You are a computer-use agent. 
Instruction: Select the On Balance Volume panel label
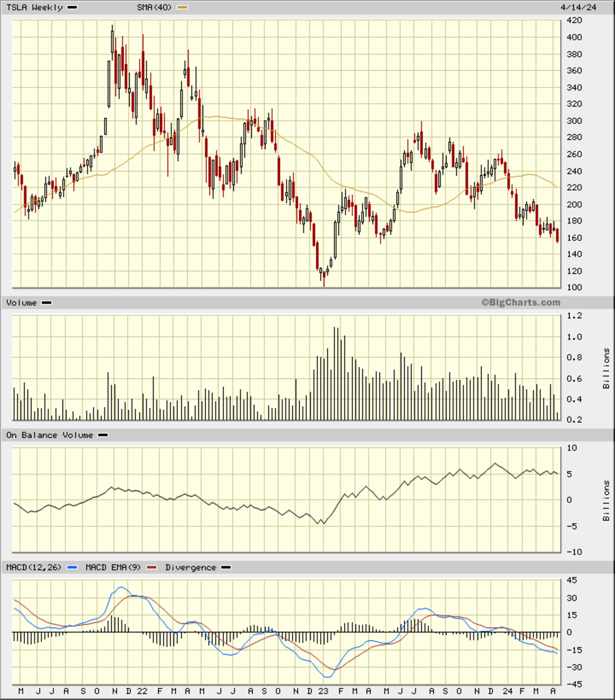tap(50, 435)
